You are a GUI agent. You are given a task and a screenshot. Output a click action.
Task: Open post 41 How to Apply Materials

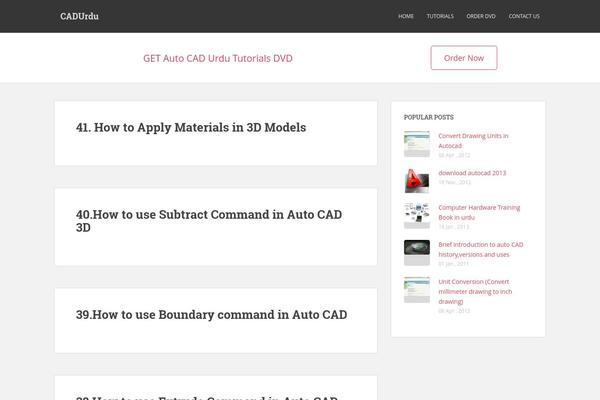point(191,127)
